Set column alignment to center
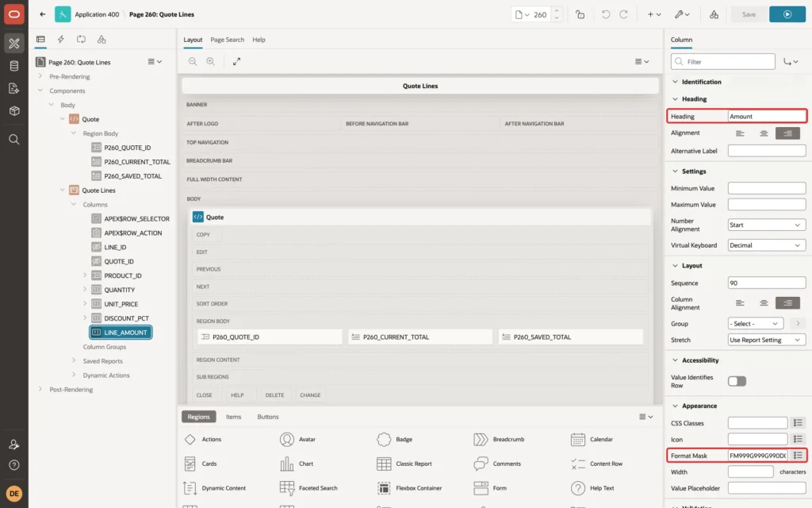This screenshot has width=812, height=508. click(764, 302)
